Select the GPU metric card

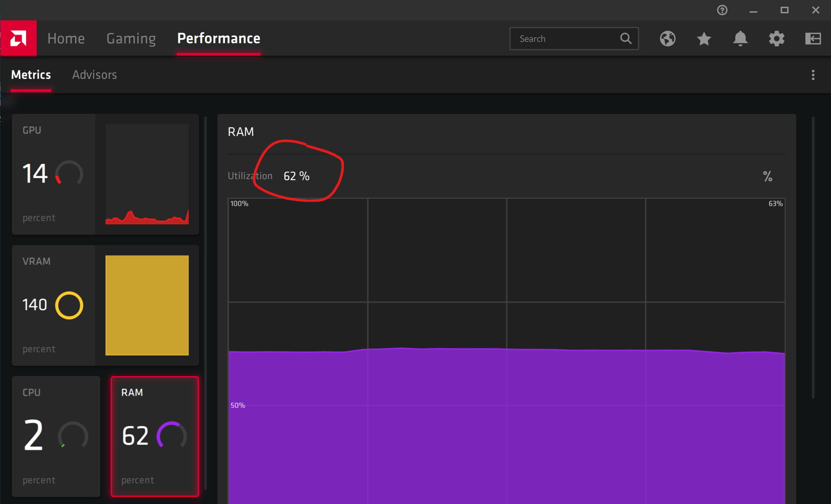coord(105,174)
